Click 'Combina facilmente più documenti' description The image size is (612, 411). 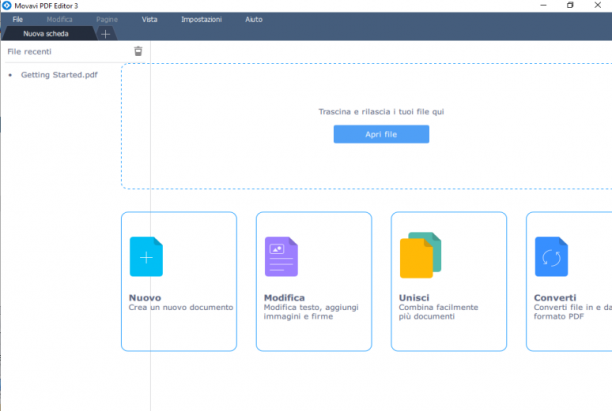coord(439,312)
